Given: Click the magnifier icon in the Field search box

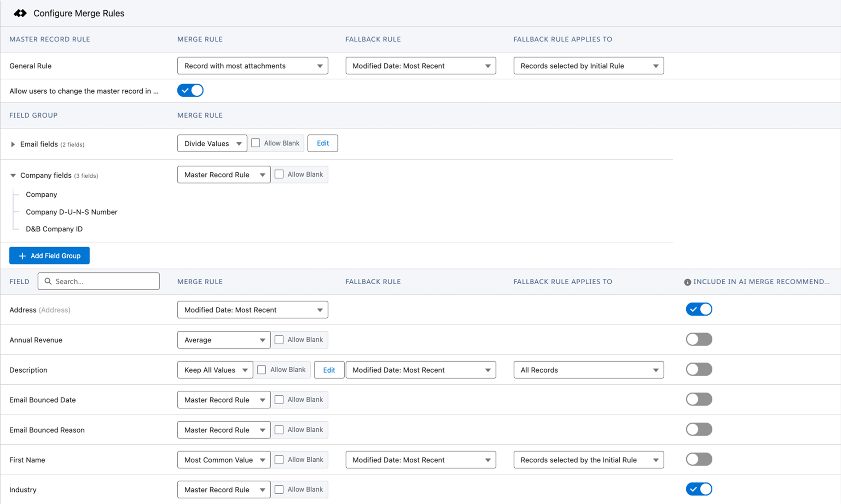Looking at the screenshot, I should coord(48,281).
